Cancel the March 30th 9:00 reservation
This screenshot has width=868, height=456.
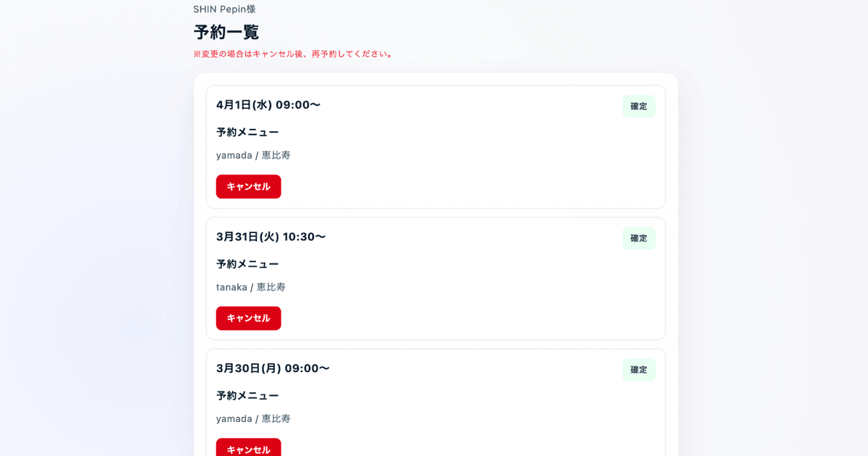click(x=248, y=449)
